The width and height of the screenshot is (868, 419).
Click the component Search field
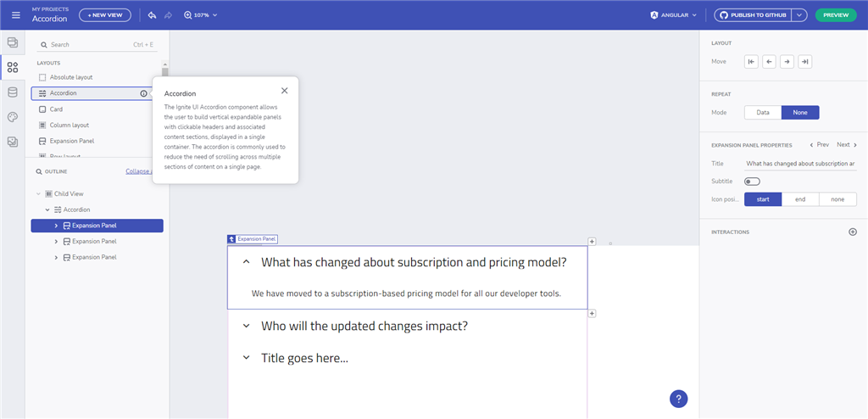[x=97, y=44]
